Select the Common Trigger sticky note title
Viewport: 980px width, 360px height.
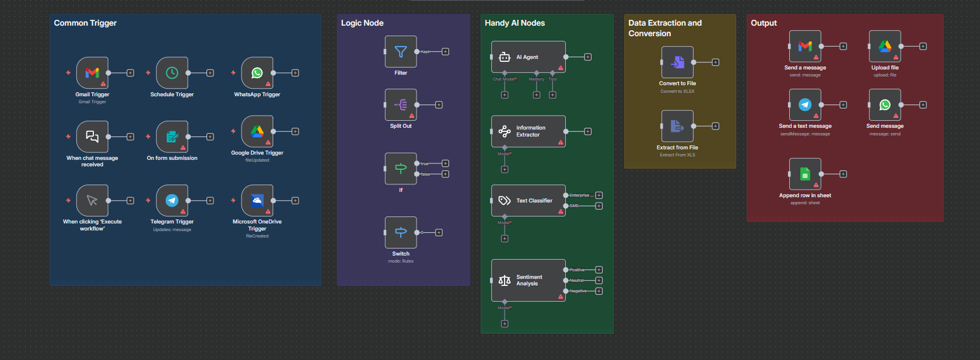85,23
